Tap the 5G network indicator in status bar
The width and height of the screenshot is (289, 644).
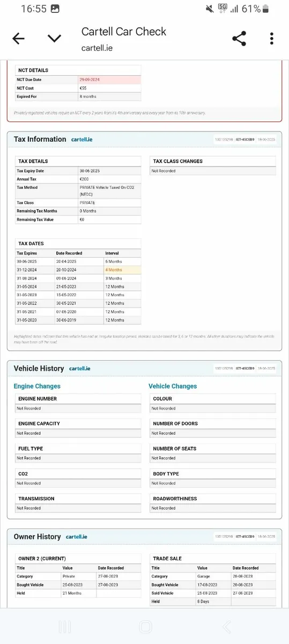click(223, 8)
